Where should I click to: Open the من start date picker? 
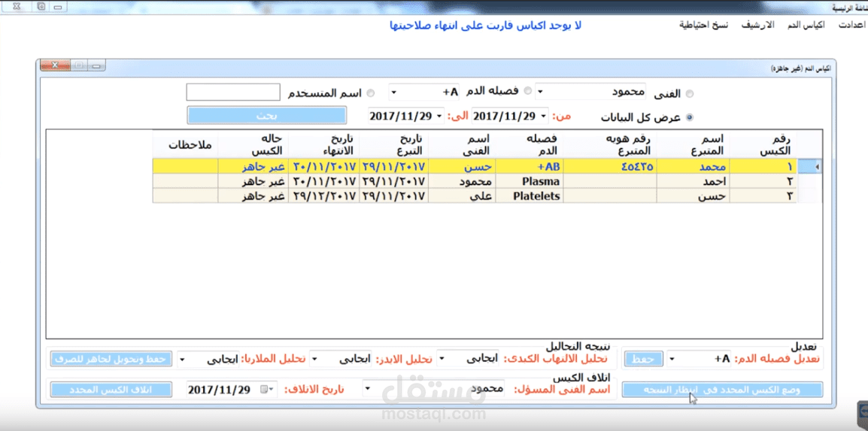[x=544, y=116]
